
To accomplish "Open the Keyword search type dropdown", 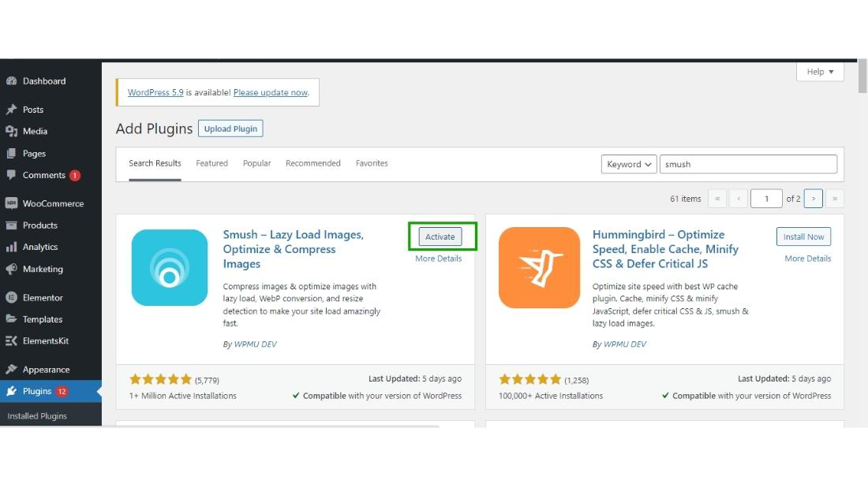I will (629, 164).
